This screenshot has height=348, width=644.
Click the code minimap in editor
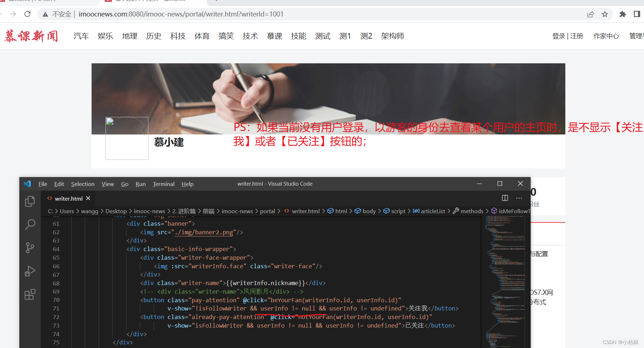click(x=505, y=281)
